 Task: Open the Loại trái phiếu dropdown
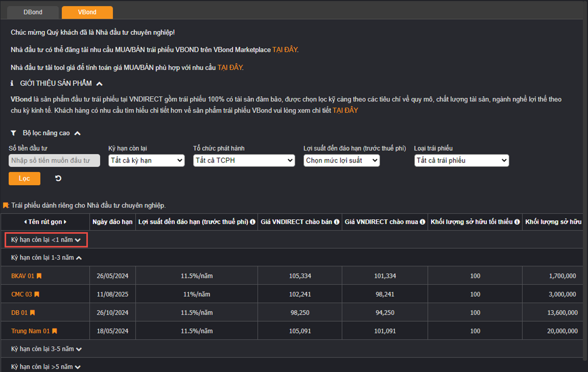coord(461,160)
